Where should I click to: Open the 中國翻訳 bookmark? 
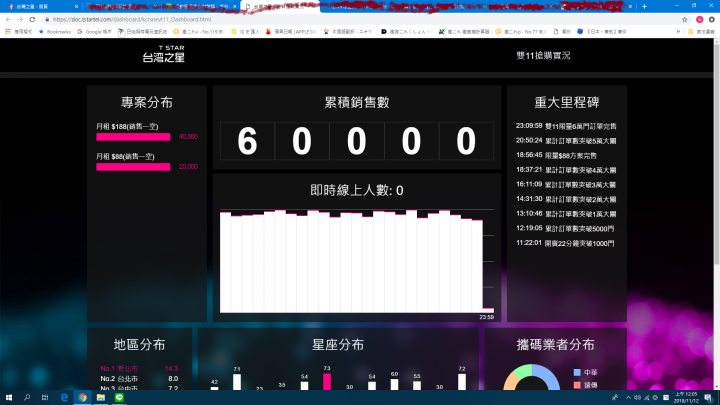(x=349, y=32)
